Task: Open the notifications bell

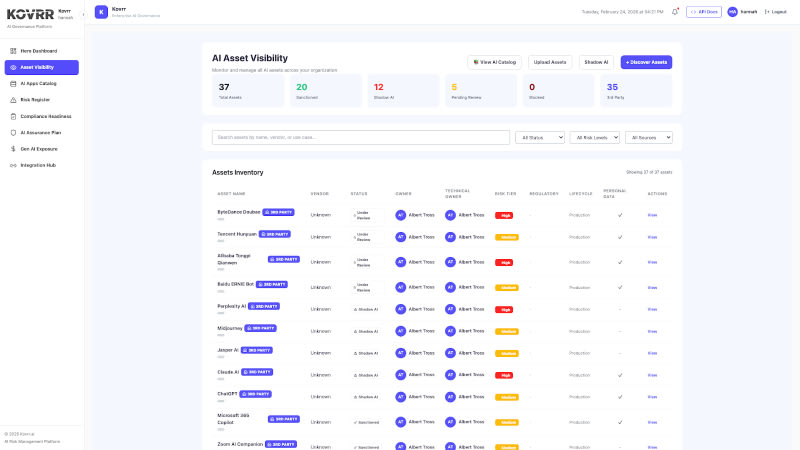Action: (x=675, y=12)
